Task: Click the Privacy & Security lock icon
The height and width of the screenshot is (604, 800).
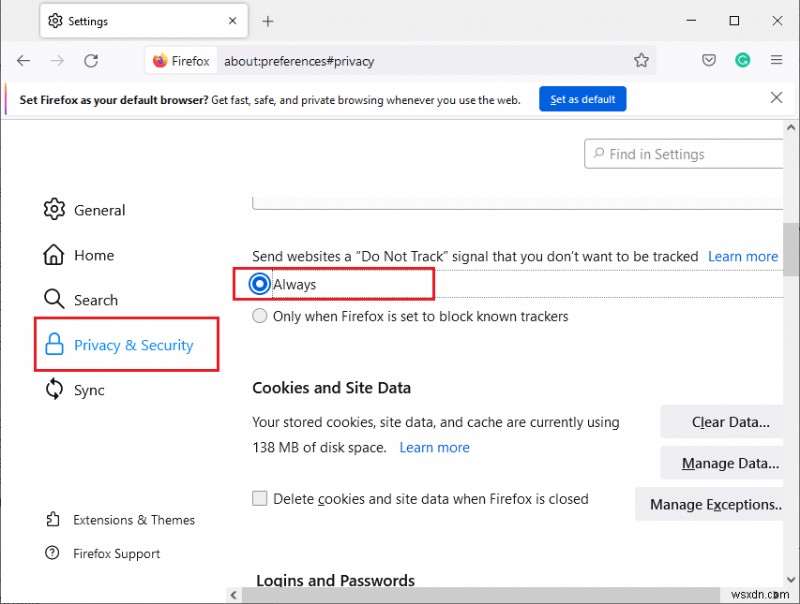Action: click(x=56, y=344)
